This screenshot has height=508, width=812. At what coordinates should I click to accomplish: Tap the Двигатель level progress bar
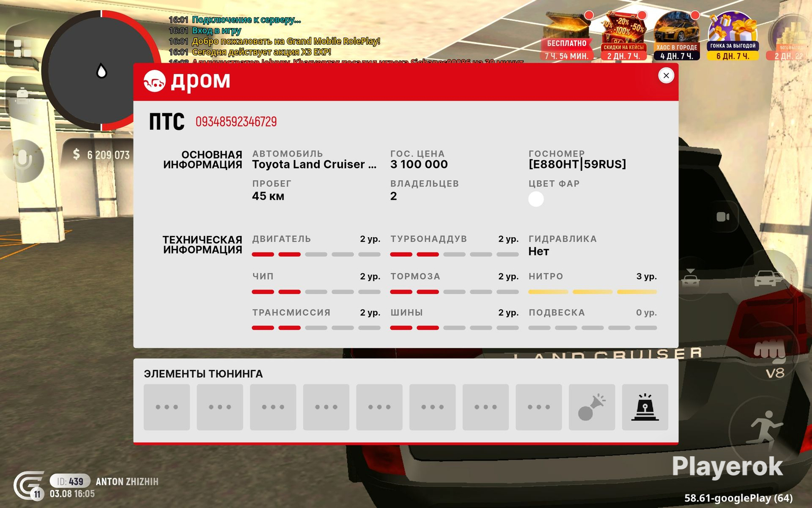coord(316,255)
